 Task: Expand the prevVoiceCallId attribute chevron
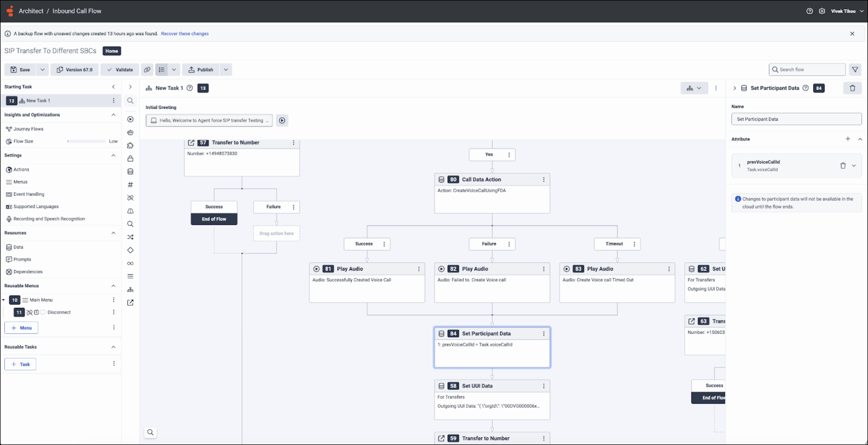pyautogui.click(x=854, y=166)
